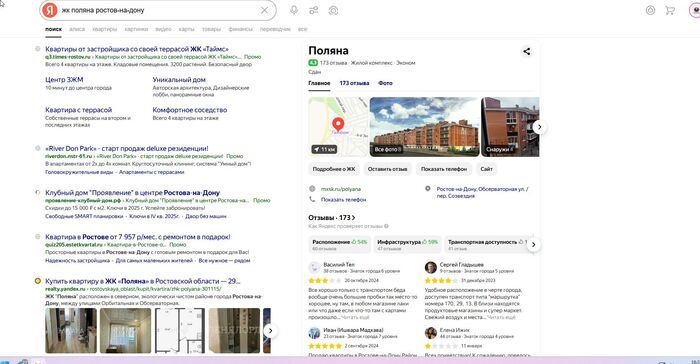
Task: Click into the search input field
Action: tap(158, 10)
